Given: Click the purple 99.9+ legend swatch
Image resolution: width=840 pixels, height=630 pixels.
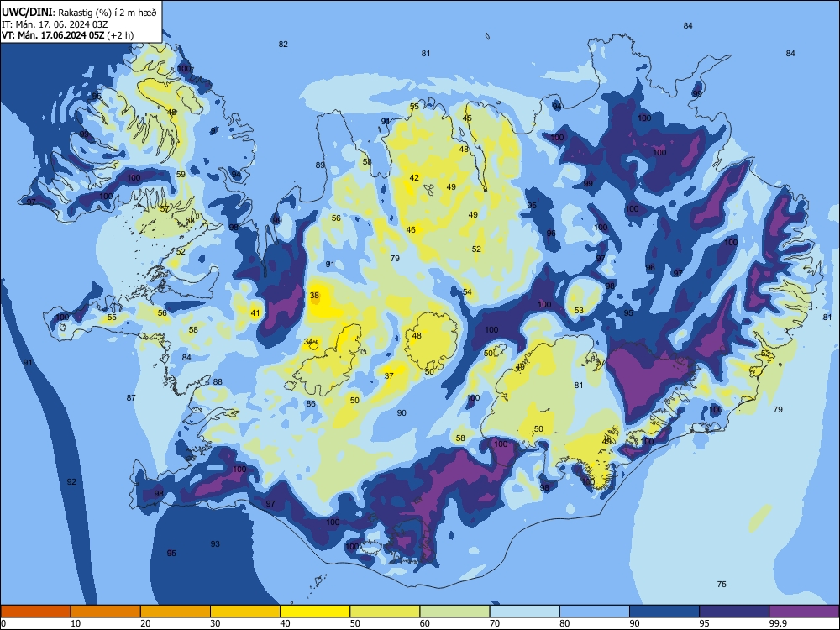Looking at the screenshot, I should [804, 612].
